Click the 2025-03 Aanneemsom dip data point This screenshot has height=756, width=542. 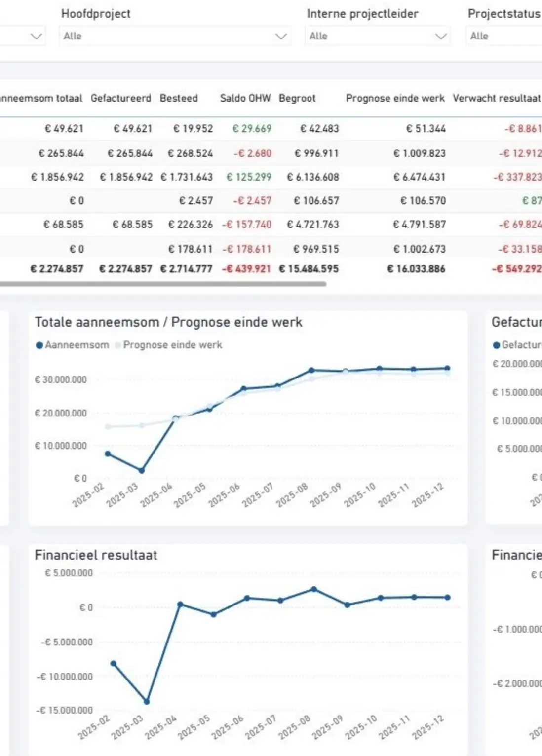coord(142,470)
